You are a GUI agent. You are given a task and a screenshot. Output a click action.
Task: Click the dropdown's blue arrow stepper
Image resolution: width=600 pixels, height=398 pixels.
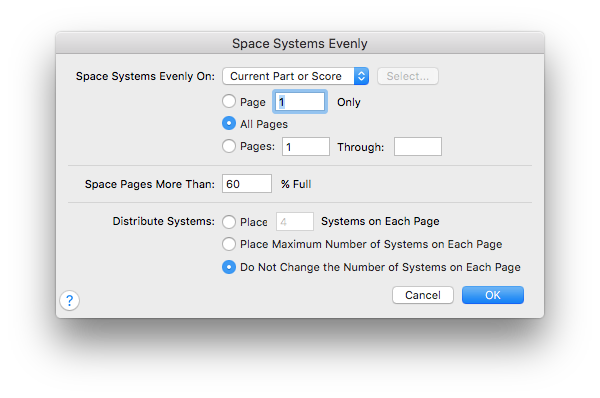click(x=361, y=76)
